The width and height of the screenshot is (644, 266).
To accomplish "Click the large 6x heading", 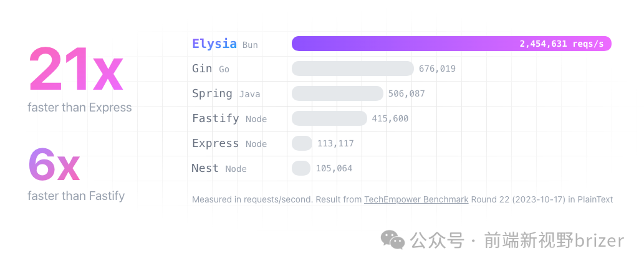I will point(54,164).
